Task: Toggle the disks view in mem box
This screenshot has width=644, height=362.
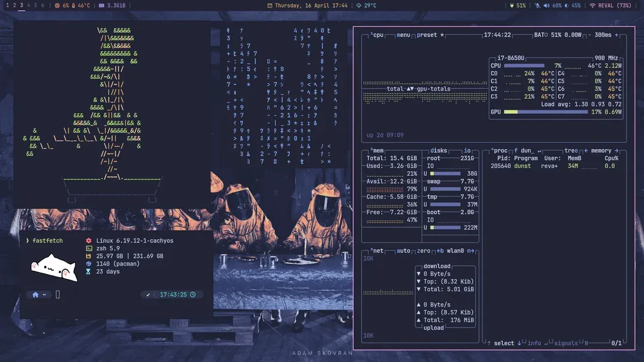Action: click(439, 151)
